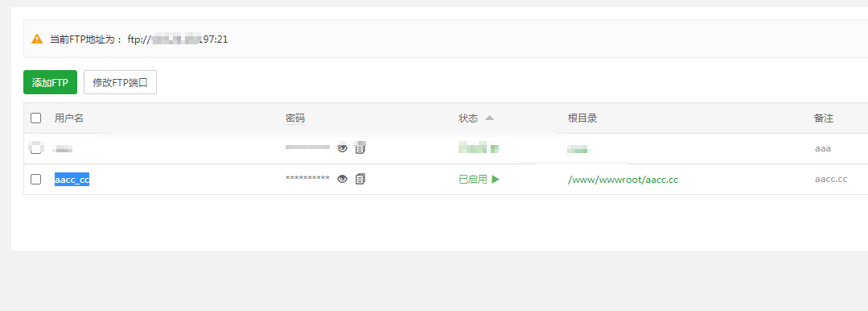Image resolution: width=868 pixels, height=311 pixels.
Task: Select the username aacc_cc
Action: [x=72, y=180]
